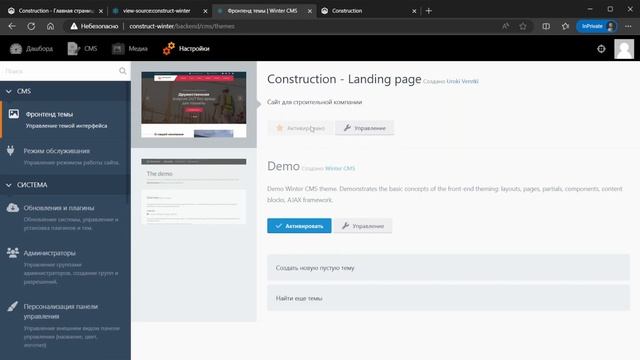Open the Uroki Ventiki author link
The width and height of the screenshot is (640, 360).
coord(462,81)
